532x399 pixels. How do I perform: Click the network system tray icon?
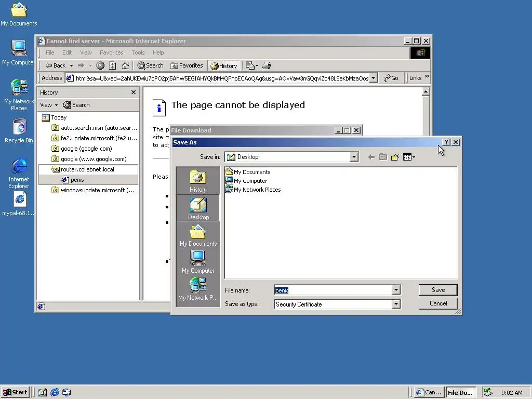(488, 392)
